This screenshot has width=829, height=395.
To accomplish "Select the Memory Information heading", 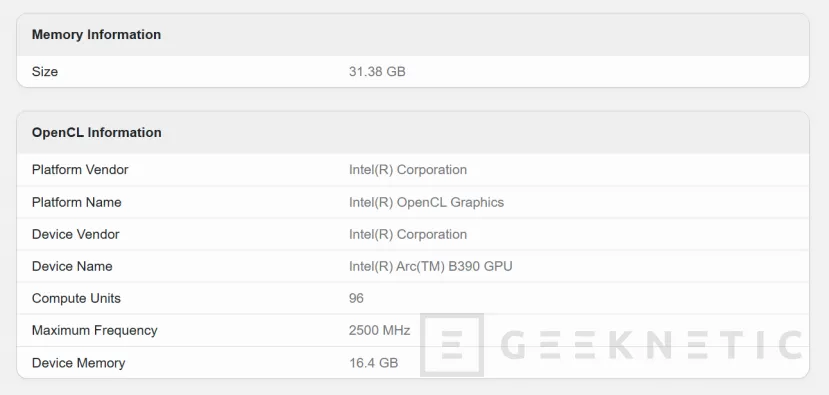I will pos(96,34).
